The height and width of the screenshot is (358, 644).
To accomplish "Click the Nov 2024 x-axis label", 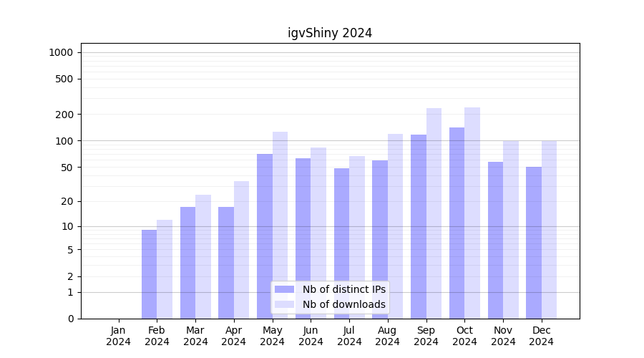I will point(503,336).
